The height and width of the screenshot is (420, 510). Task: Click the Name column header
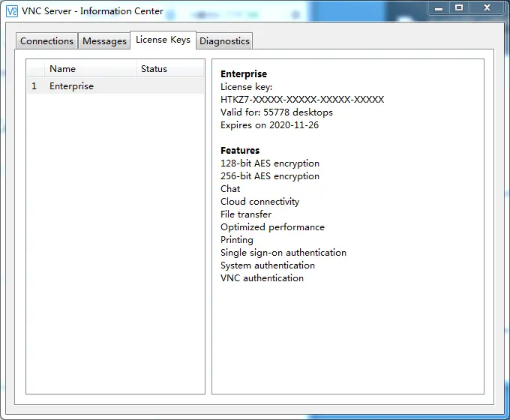coord(91,69)
